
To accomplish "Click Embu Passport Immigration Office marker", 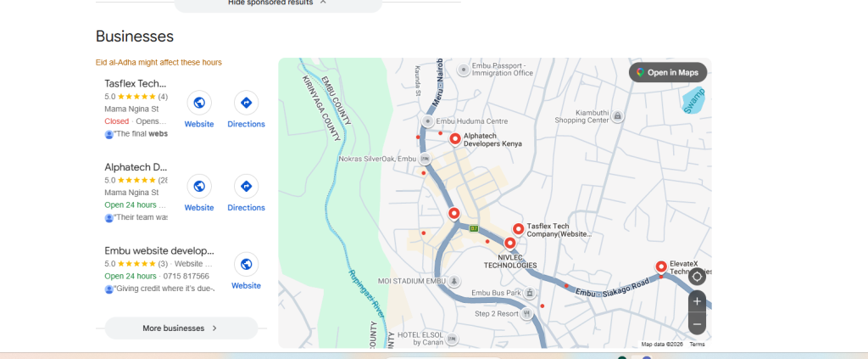I will 464,70.
